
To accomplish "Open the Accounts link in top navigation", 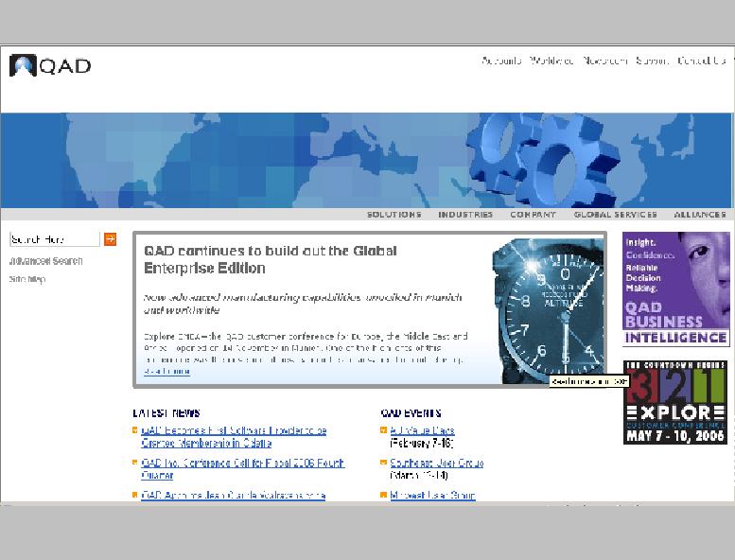I will click(501, 61).
